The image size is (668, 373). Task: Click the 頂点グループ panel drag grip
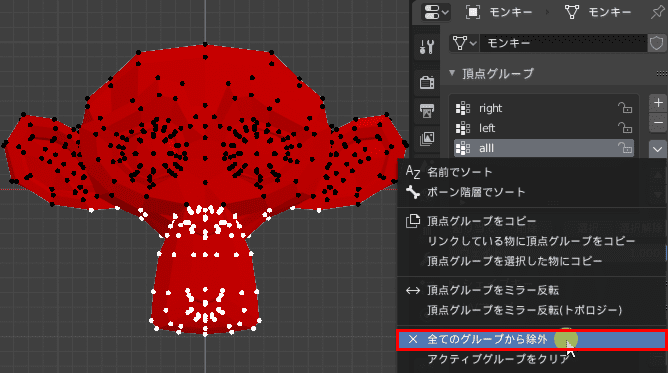pos(662,73)
